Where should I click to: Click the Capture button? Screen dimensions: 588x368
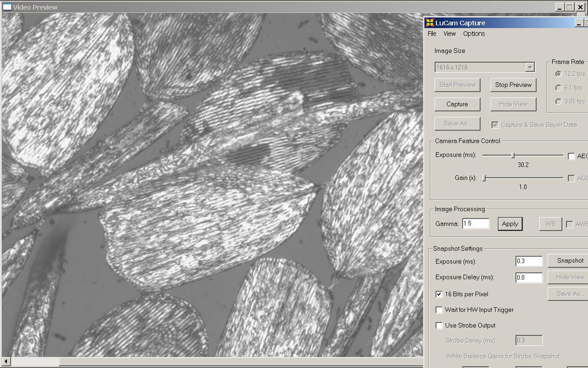click(x=458, y=104)
